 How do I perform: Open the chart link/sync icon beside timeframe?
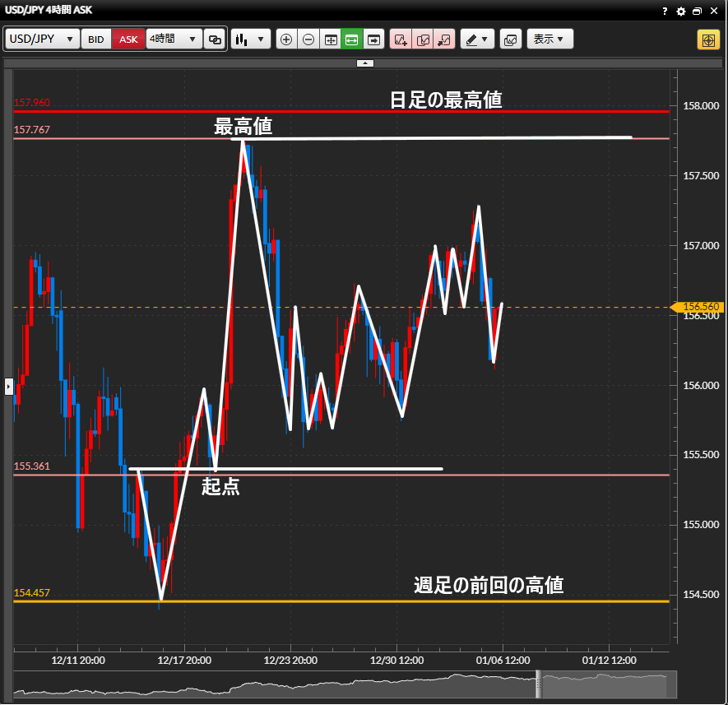coord(215,39)
